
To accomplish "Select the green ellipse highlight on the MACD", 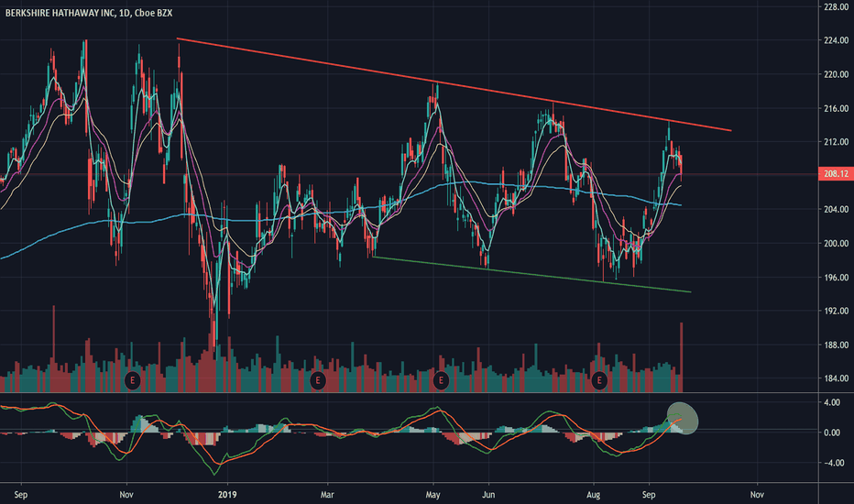I will pyautogui.click(x=683, y=418).
